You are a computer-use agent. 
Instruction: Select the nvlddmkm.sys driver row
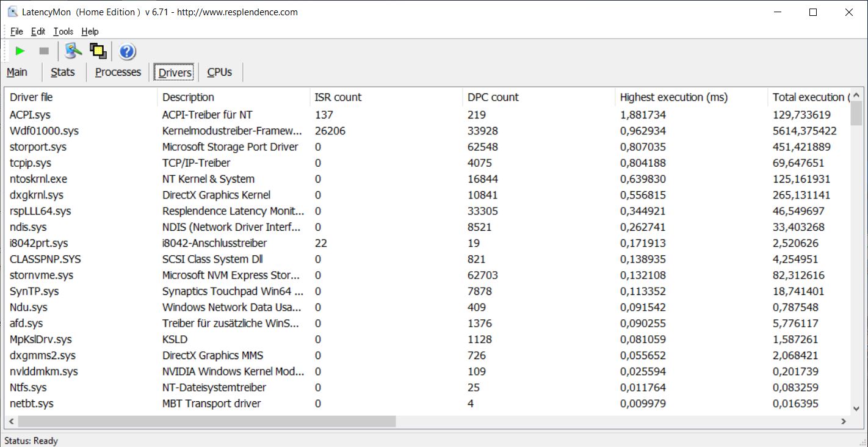pyautogui.click(x=427, y=371)
